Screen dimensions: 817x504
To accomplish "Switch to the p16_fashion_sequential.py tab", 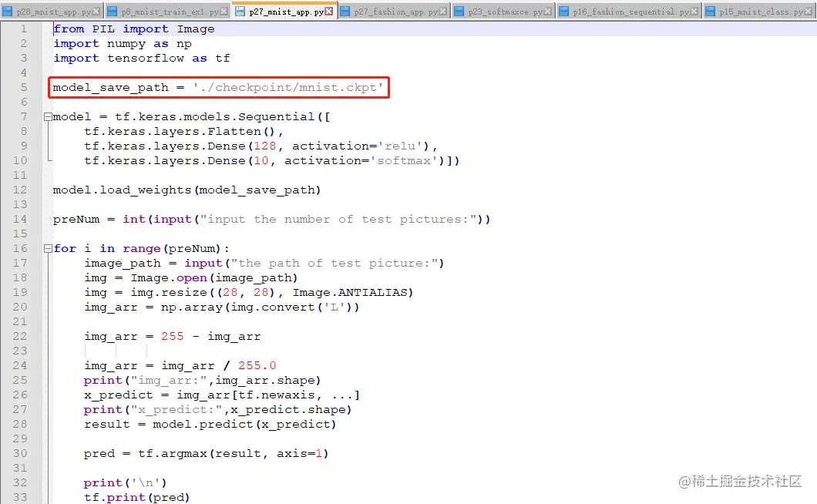I will 629,11.
